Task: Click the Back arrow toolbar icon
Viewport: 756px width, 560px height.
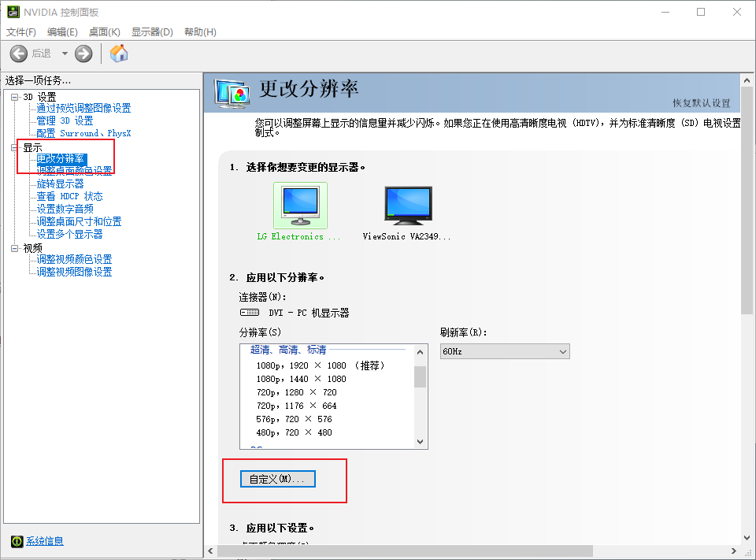Action: pos(19,54)
